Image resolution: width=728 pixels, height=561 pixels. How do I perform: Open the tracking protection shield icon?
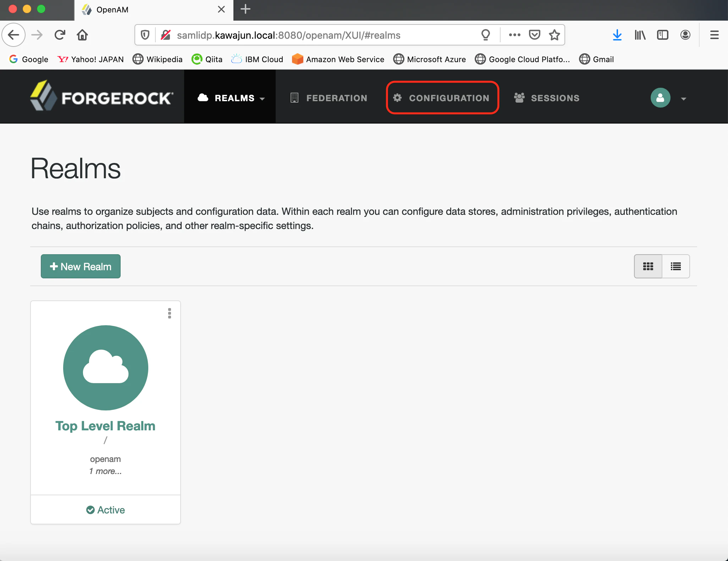(x=145, y=35)
